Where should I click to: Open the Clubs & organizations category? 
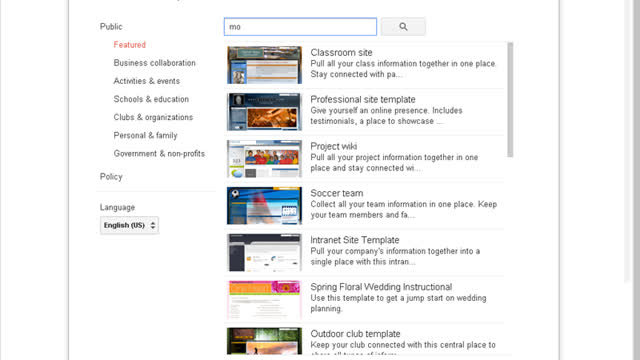pos(153,117)
